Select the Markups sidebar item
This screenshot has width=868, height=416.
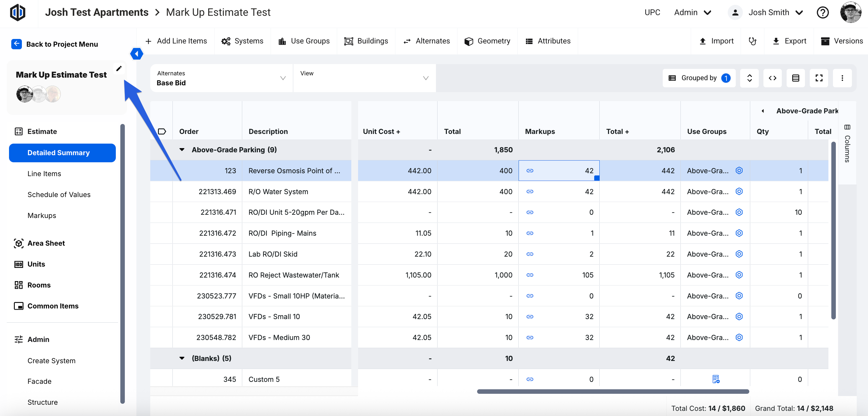tap(42, 215)
